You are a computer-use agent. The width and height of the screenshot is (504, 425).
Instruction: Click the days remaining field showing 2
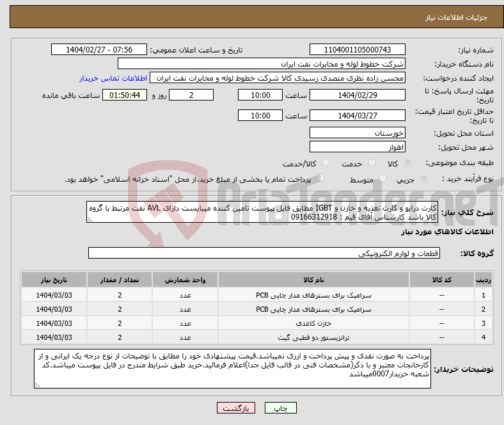coord(191,95)
